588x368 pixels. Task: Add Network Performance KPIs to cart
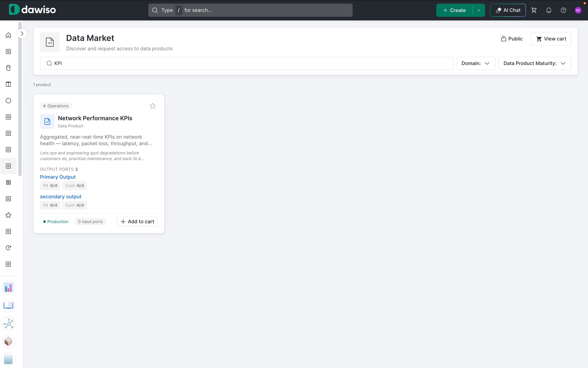(x=137, y=221)
